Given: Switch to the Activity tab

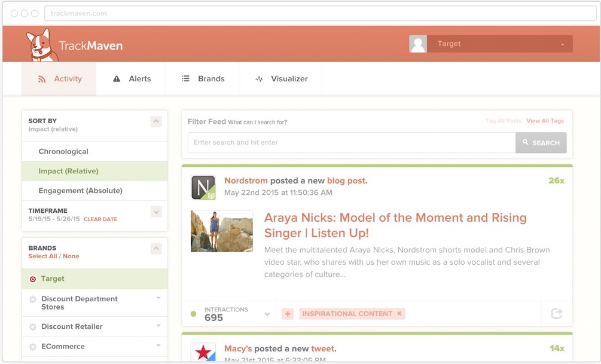Looking at the screenshot, I should [x=59, y=78].
